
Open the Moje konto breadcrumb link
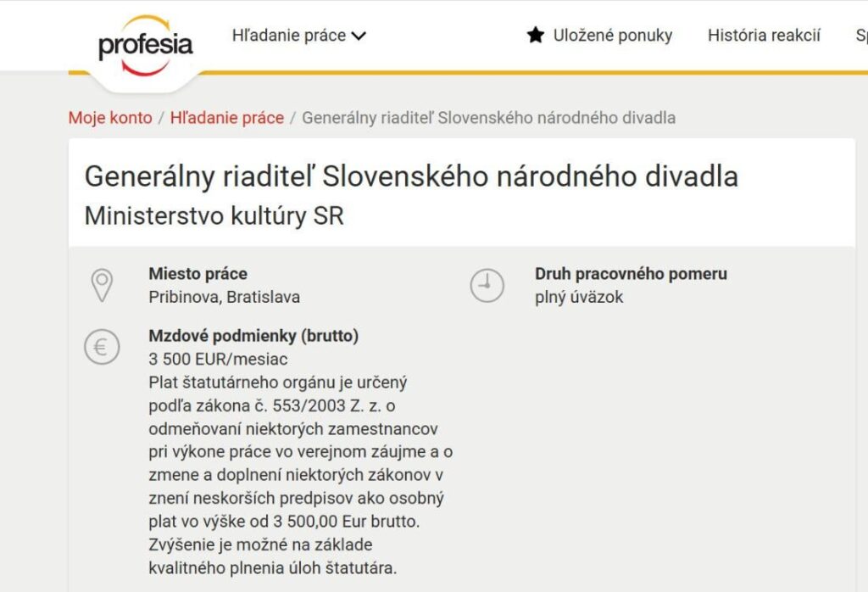coord(110,118)
